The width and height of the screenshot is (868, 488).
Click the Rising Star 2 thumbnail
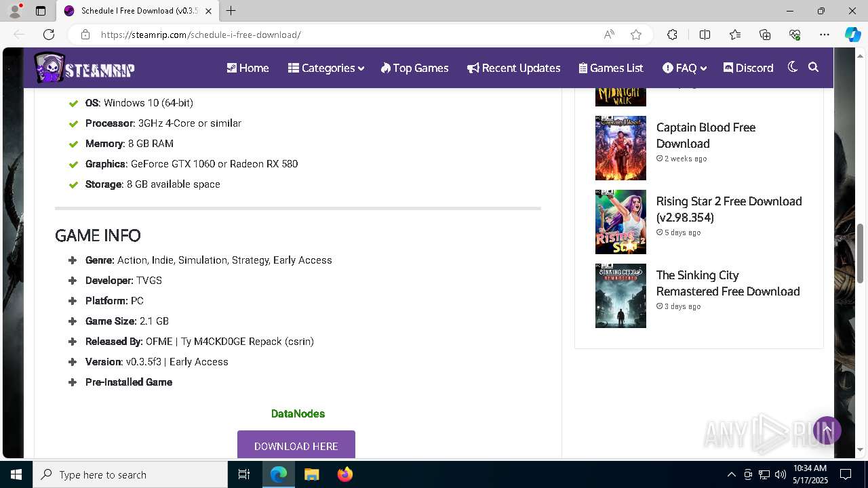click(x=620, y=222)
